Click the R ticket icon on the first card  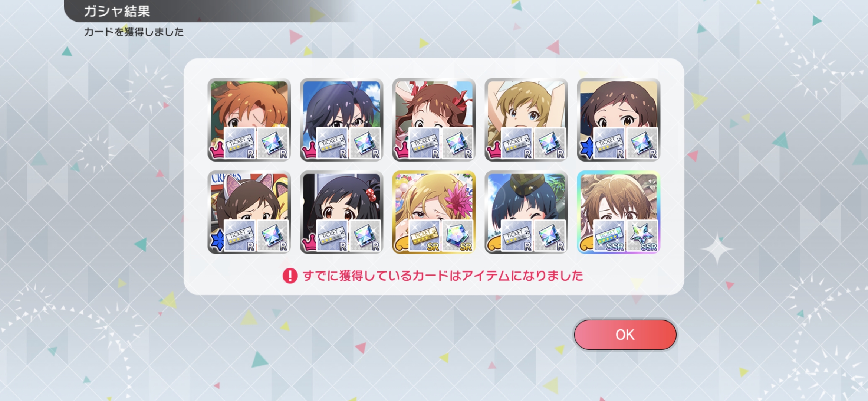[240, 143]
